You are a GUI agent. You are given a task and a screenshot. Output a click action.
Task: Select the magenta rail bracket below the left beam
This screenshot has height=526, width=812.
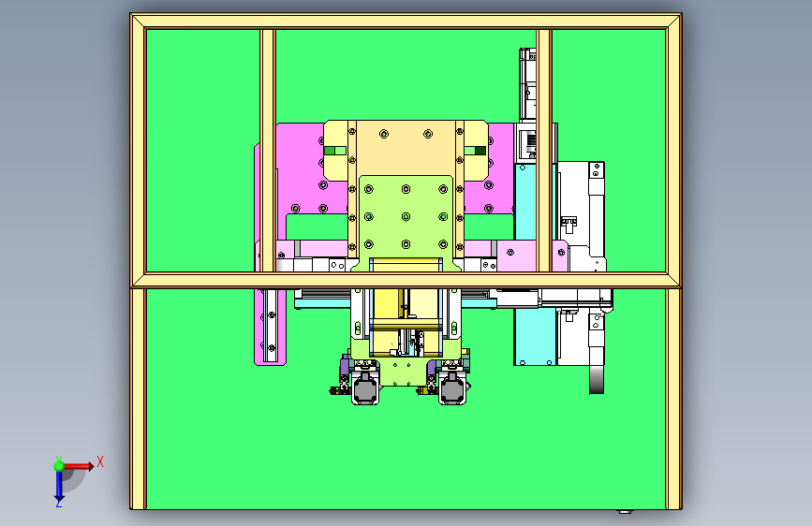point(270,328)
